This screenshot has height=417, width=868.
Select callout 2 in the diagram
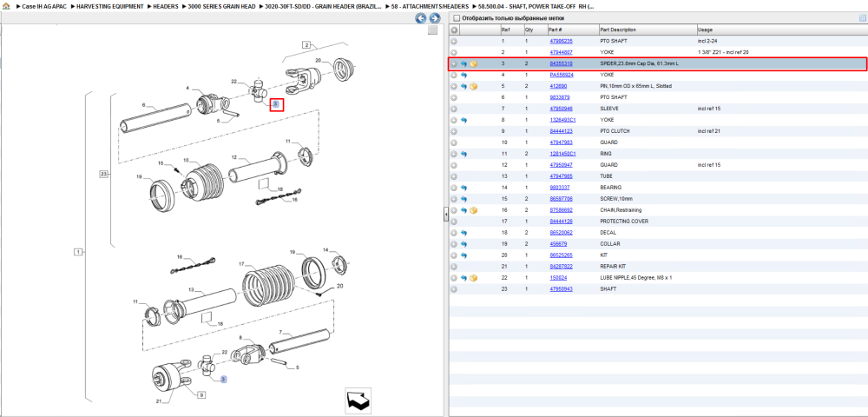(x=306, y=44)
